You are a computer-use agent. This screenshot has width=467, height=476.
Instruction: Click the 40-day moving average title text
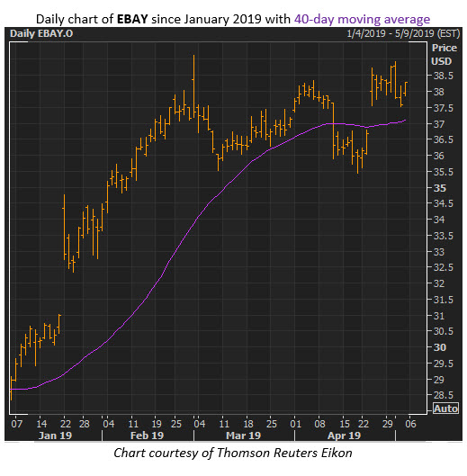pos(362,19)
